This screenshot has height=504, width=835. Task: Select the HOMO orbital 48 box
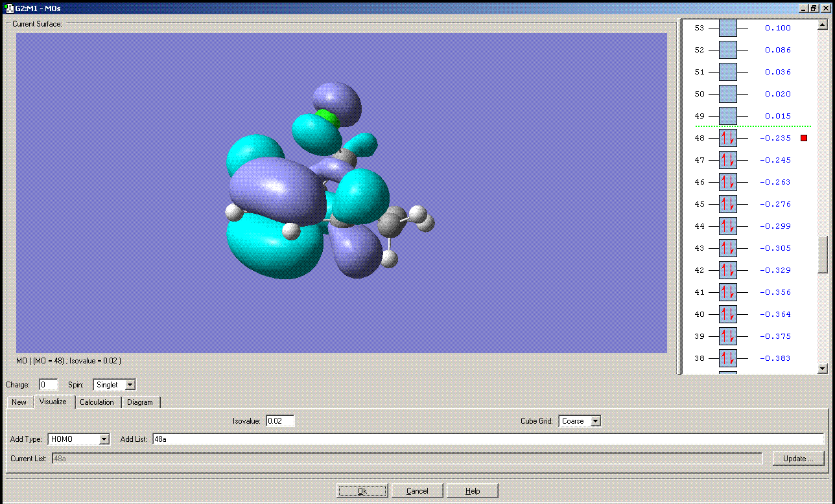tap(728, 138)
